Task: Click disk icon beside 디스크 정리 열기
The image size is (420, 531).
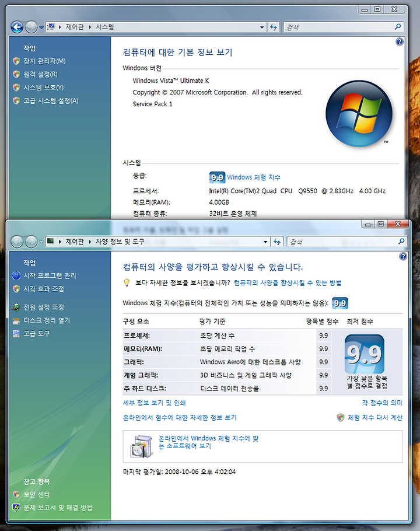Action: point(16,321)
